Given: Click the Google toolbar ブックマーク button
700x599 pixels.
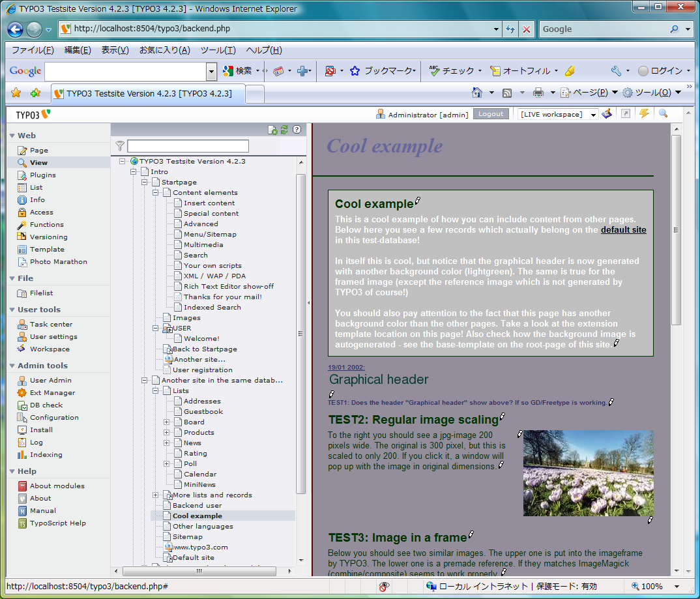Looking at the screenshot, I should [383, 70].
